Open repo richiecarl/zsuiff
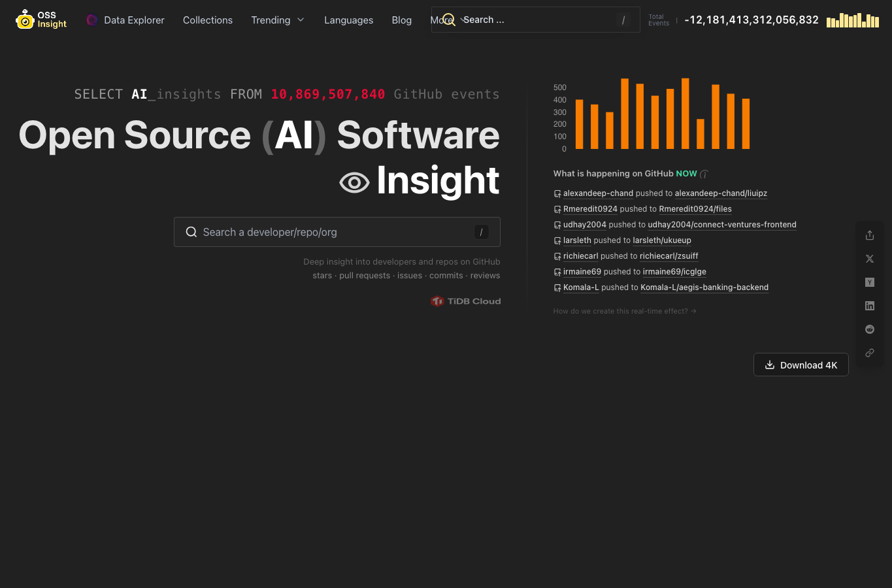The width and height of the screenshot is (892, 588). coord(669,256)
